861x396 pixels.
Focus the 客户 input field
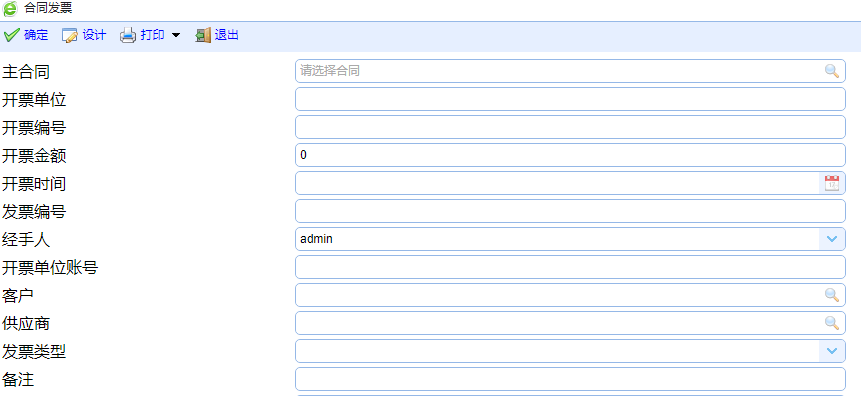[571, 295]
